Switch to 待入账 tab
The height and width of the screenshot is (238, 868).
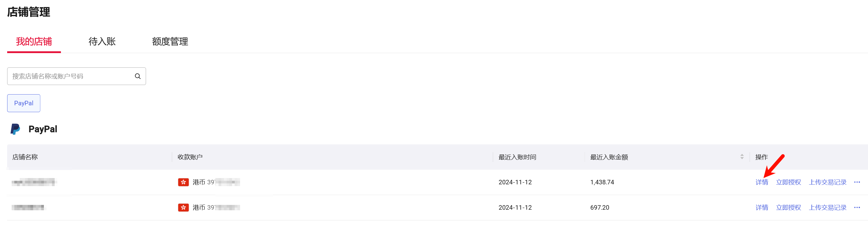tap(102, 41)
